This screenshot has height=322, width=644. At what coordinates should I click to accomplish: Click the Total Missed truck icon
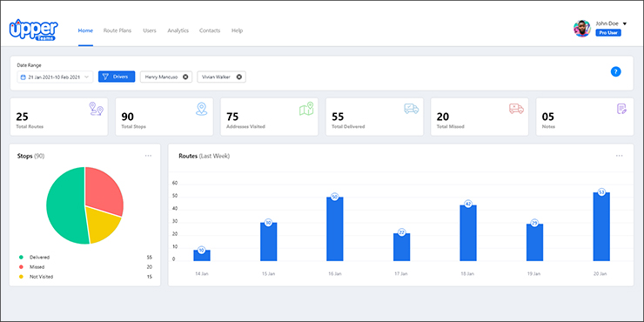[516, 109]
